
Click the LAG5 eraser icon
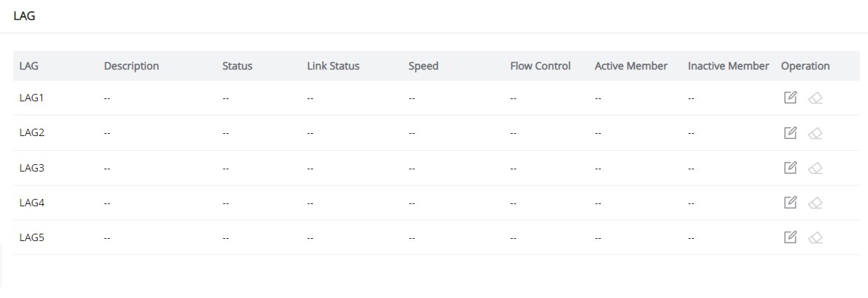[815, 238]
